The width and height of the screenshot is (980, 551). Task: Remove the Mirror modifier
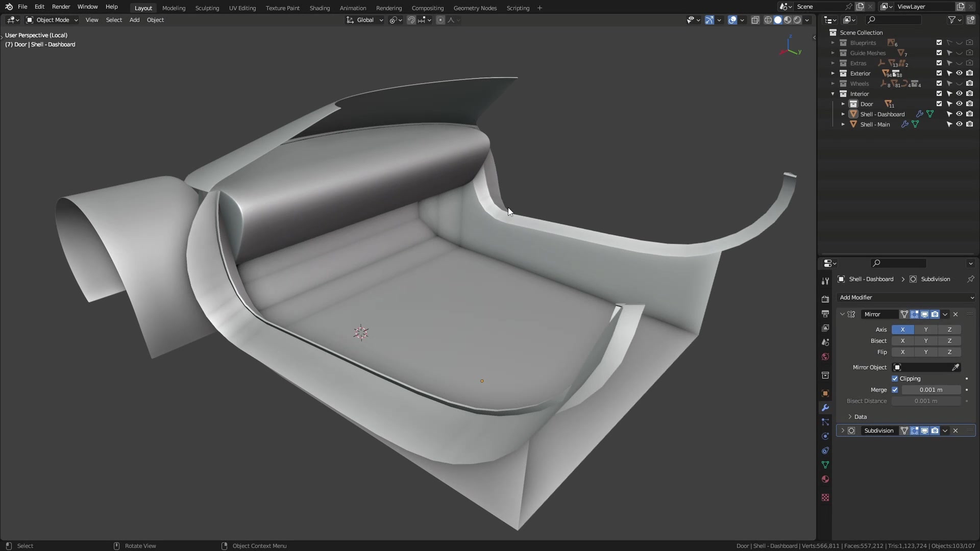coord(955,314)
